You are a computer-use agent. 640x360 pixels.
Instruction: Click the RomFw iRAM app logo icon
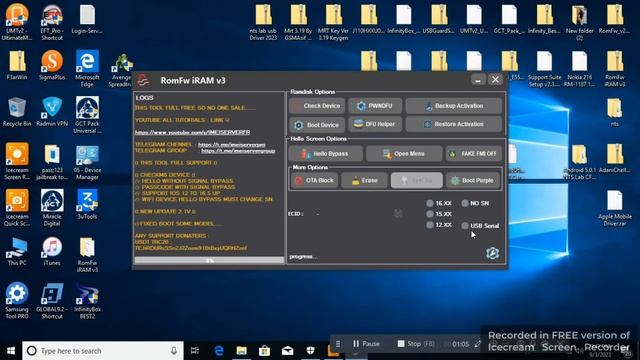point(143,80)
